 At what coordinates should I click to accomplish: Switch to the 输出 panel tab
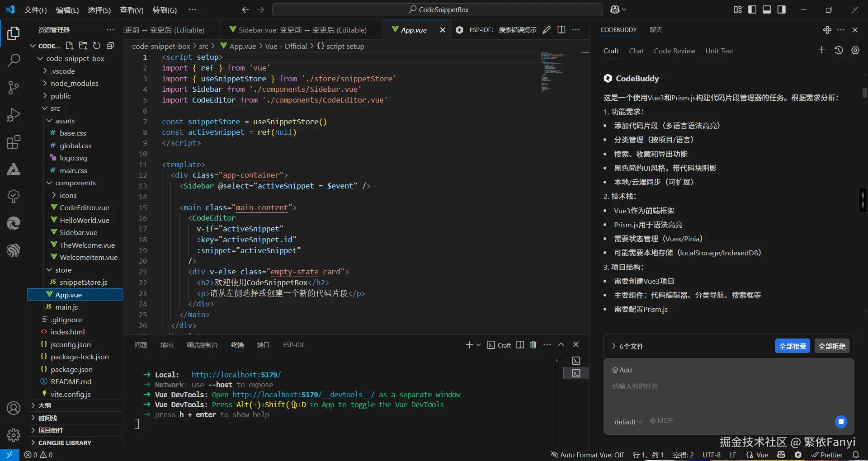166,345
